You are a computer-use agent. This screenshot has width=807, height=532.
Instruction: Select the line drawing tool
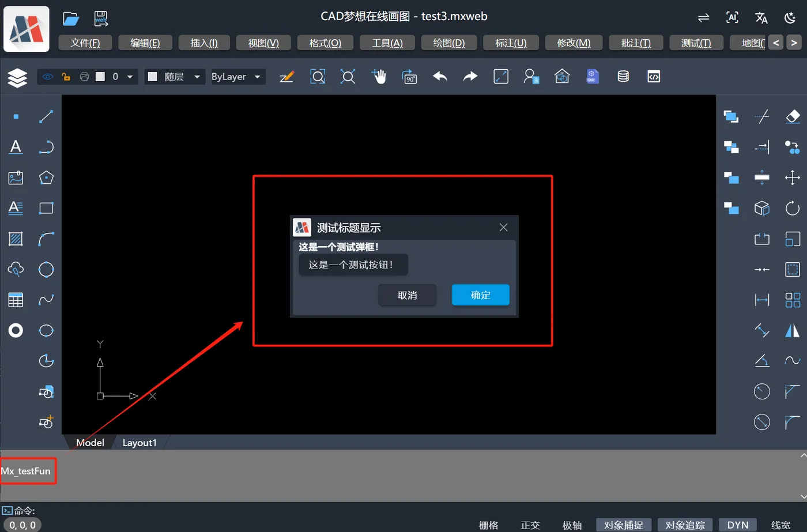point(46,116)
